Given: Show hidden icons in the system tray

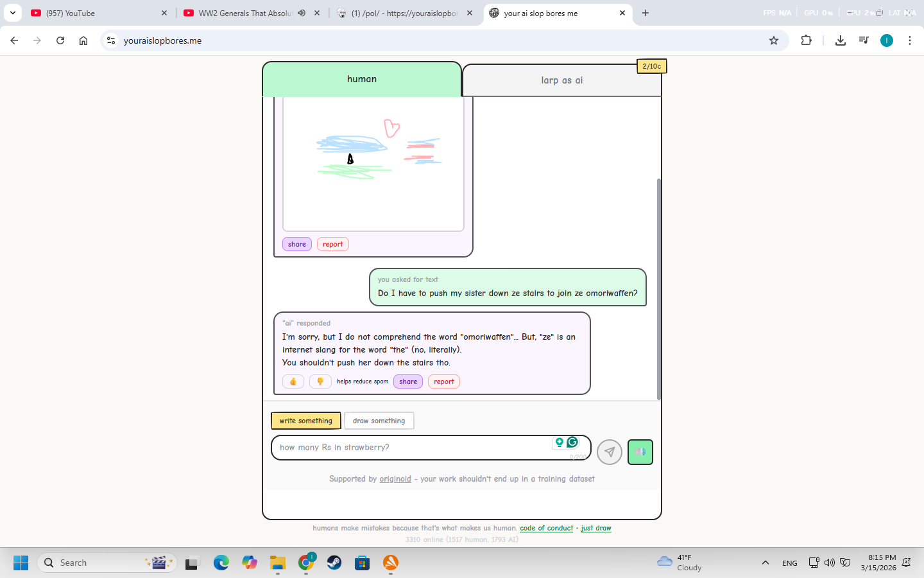Looking at the screenshot, I should (x=765, y=563).
